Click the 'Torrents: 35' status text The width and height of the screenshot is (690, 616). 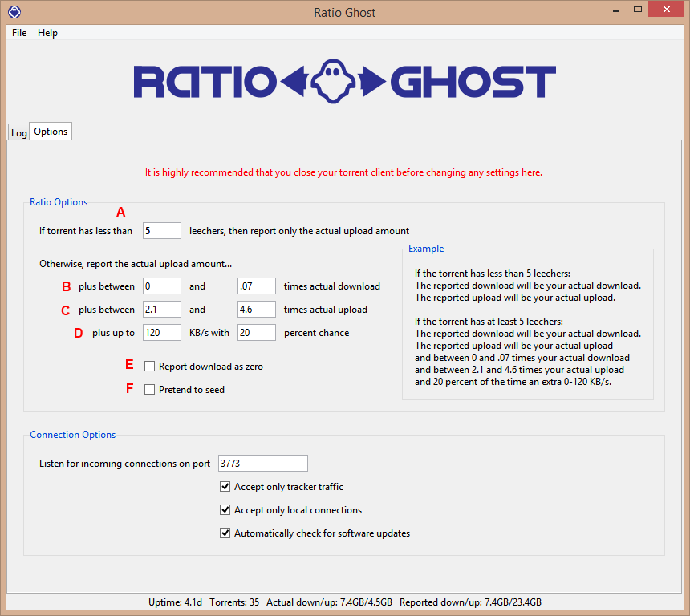(x=234, y=602)
